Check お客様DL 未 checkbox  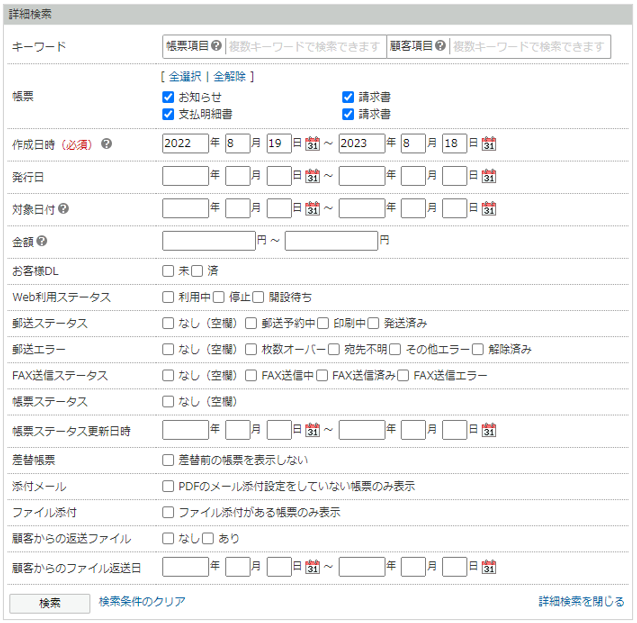168,271
